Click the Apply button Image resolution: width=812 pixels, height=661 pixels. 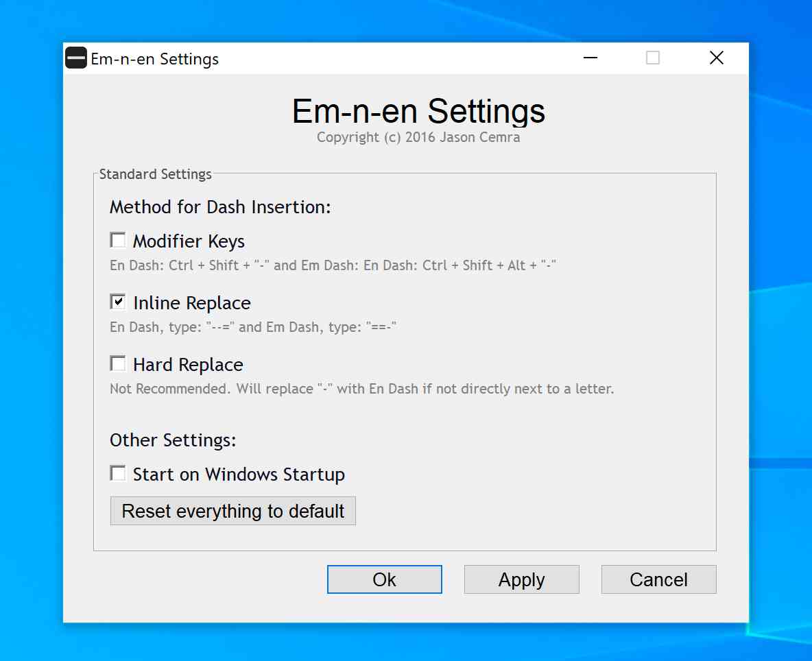[x=521, y=579]
